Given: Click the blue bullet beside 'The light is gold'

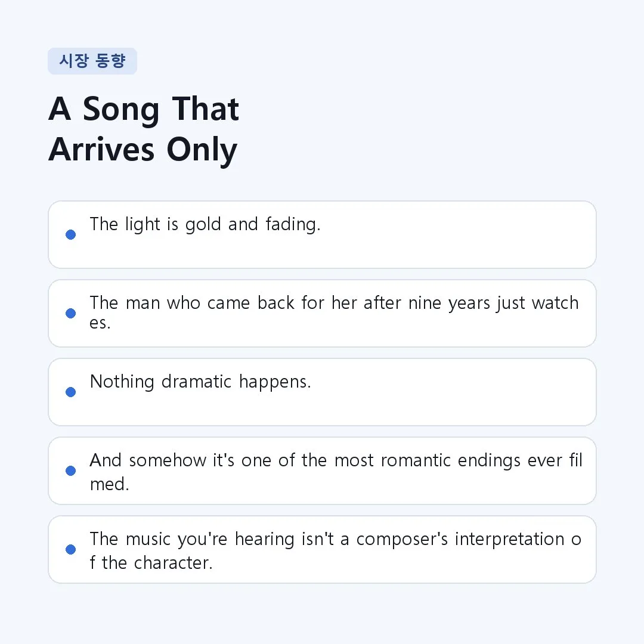Looking at the screenshot, I should coord(70,234).
